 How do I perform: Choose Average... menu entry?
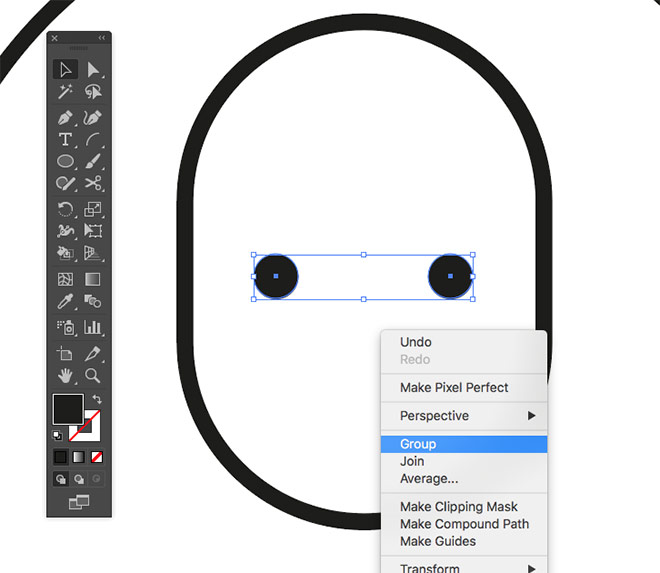(x=464, y=479)
